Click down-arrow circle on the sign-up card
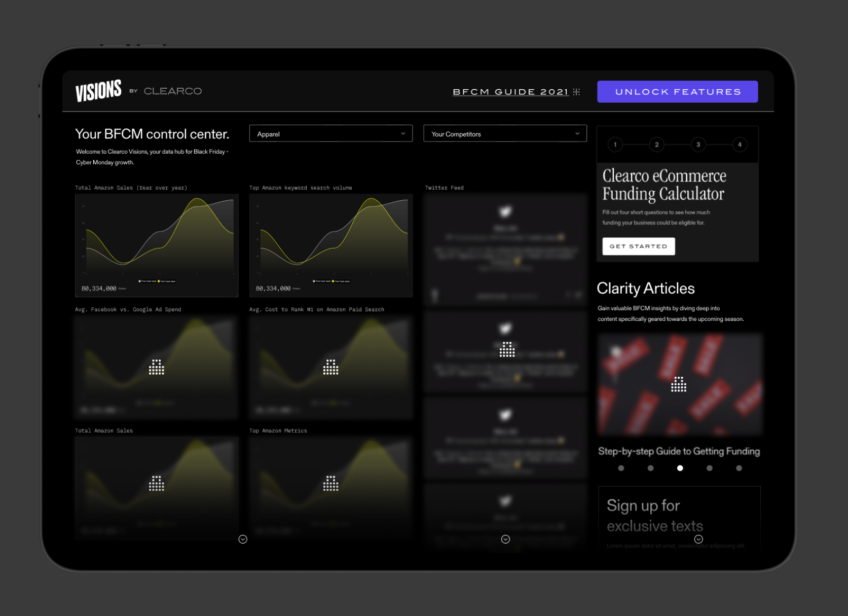 pos(698,539)
